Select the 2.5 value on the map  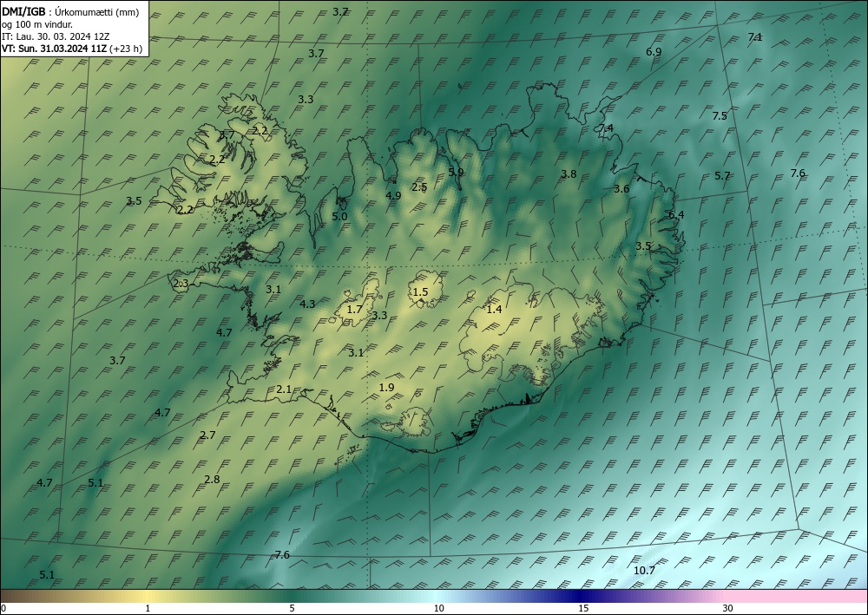(419, 186)
